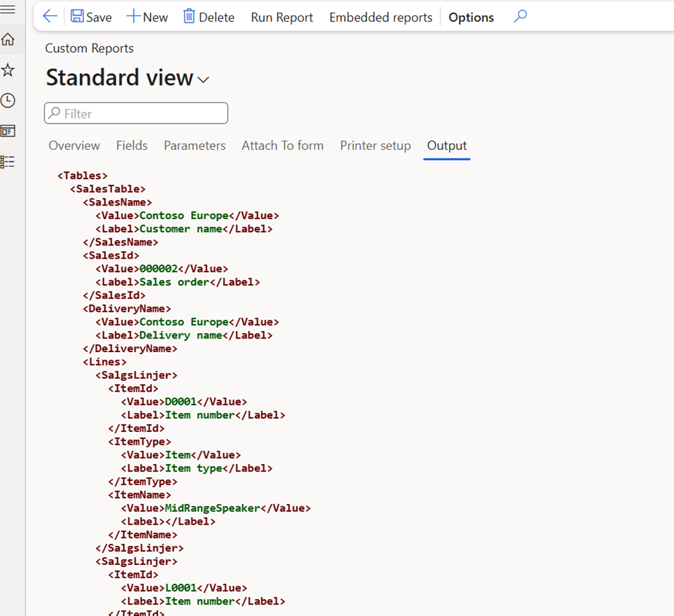Go to Home in sidebar

click(8, 40)
